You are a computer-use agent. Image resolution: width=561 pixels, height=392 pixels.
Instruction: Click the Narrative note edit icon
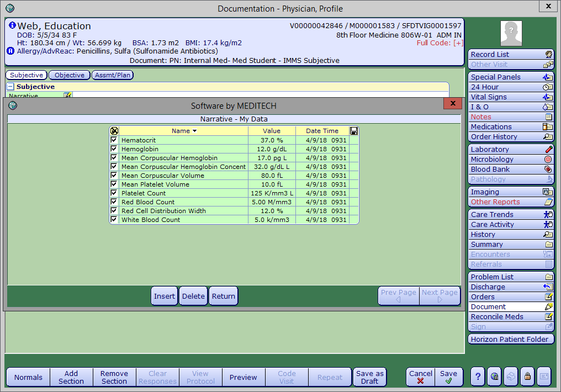tap(67, 96)
